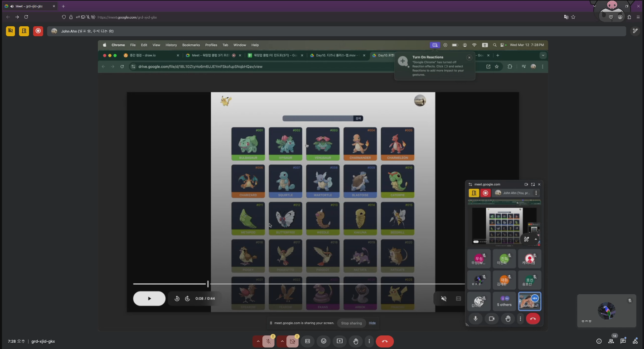Viewport: 644px width, 349px height.
Task: Leave the call with the red hang-up button
Action: (x=385, y=341)
